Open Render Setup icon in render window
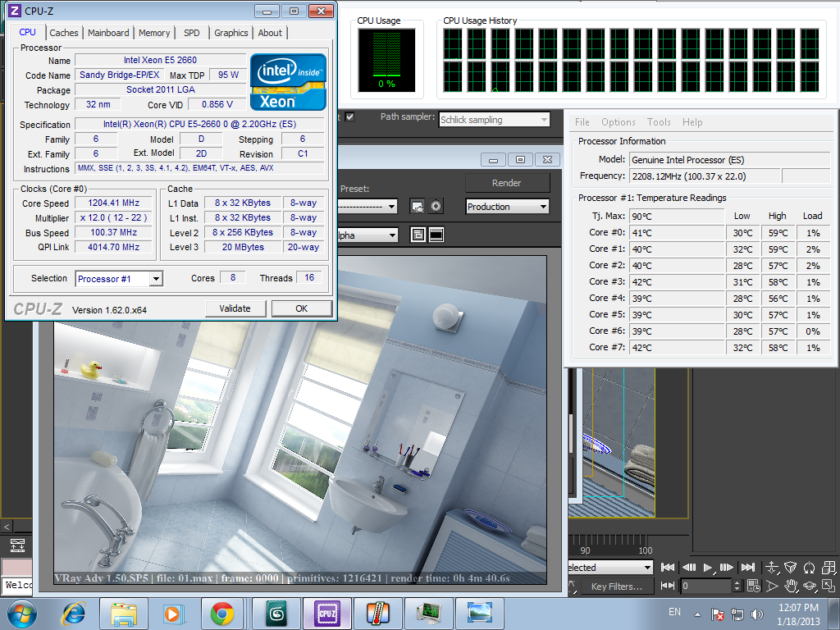840x630 pixels. (418, 206)
